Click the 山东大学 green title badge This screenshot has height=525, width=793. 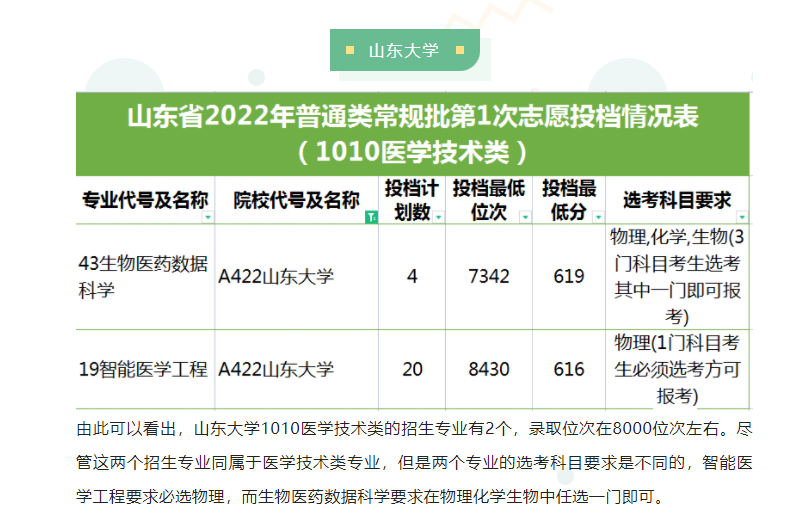(405, 50)
